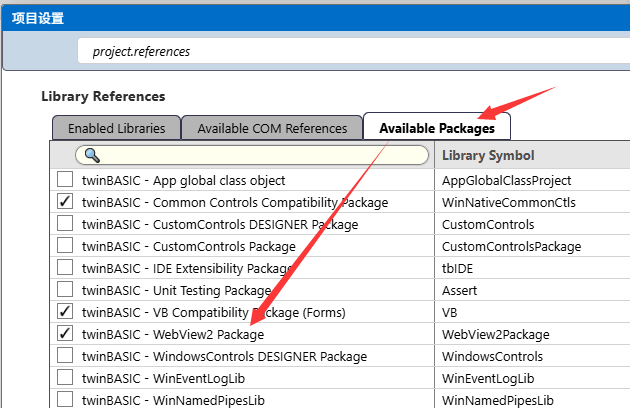Select 'twinBASIC - Common Controls Compatibility Package' text
The height and width of the screenshot is (408, 630).
click(235, 203)
